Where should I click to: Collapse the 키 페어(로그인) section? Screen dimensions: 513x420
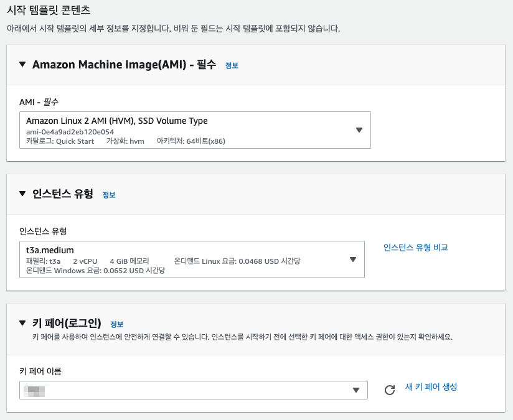(22, 323)
